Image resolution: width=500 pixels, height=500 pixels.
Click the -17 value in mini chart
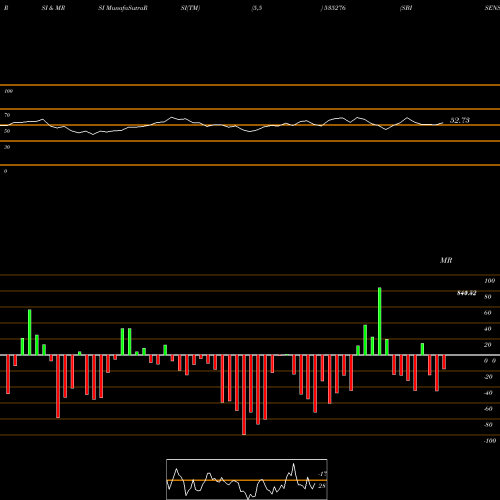pos(322,474)
